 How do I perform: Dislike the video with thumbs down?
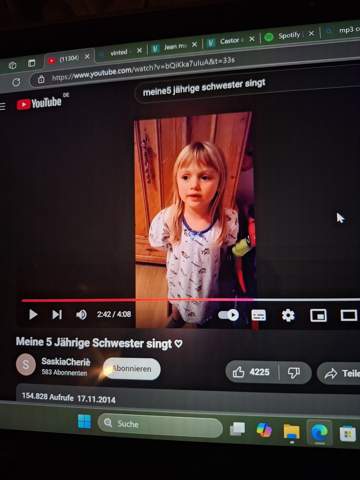[295, 373]
